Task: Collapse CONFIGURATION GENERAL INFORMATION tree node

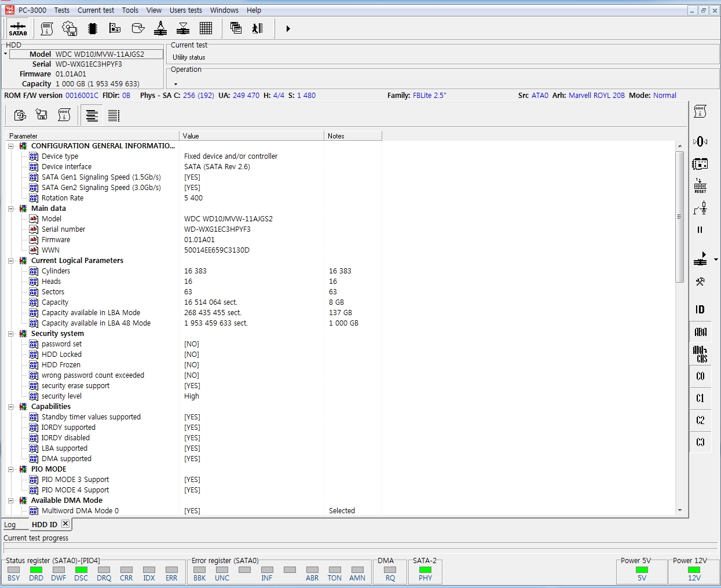Action: point(10,146)
